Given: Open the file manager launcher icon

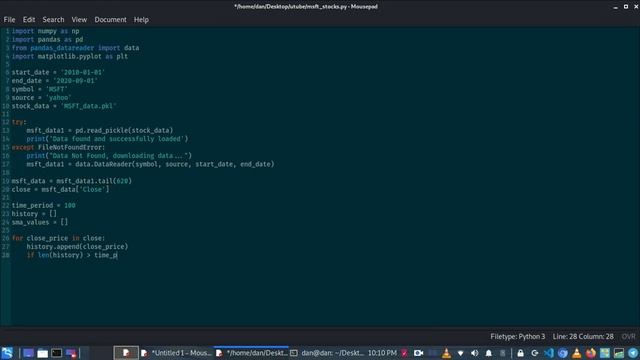Looking at the screenshot, I should pos(42,353).
